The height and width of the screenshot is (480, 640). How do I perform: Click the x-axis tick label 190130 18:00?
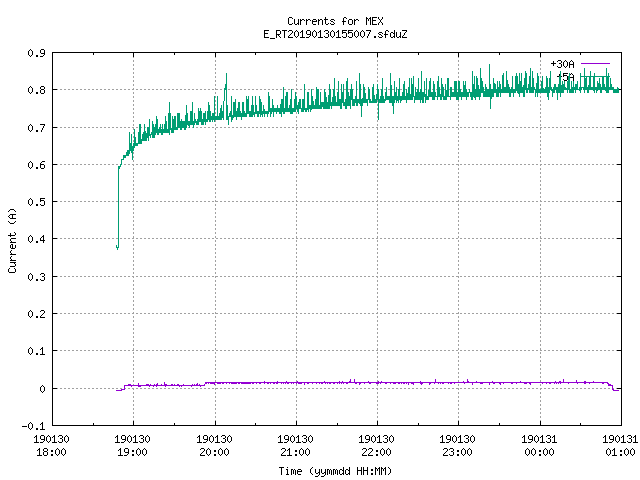coord(51,446)
